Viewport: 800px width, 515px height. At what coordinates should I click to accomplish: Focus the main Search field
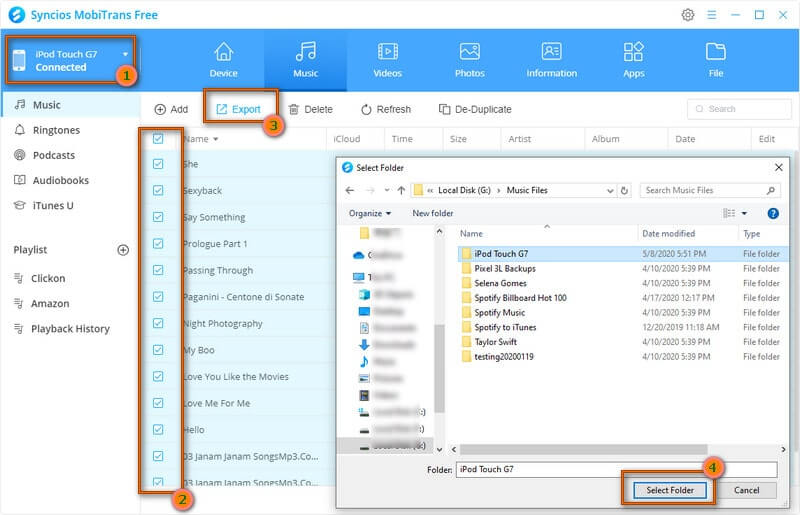739,109
